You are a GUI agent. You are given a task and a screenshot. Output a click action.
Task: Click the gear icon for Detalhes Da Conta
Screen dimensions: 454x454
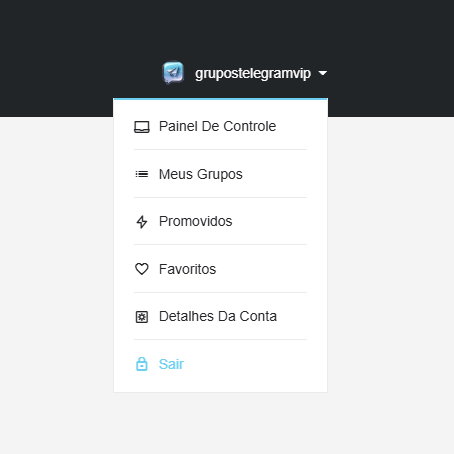[142, 317]
